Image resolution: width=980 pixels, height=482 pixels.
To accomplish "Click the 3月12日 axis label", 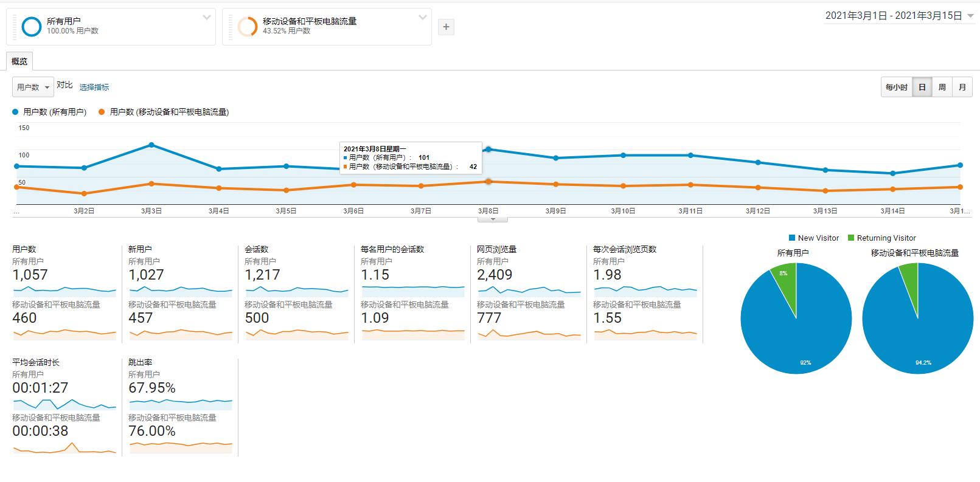I will (758, 211).
